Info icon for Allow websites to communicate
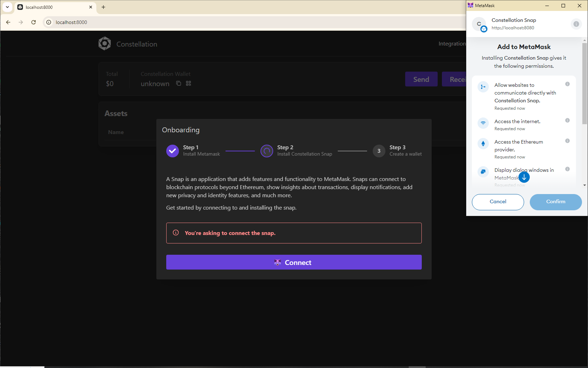 tap(568, 84)
